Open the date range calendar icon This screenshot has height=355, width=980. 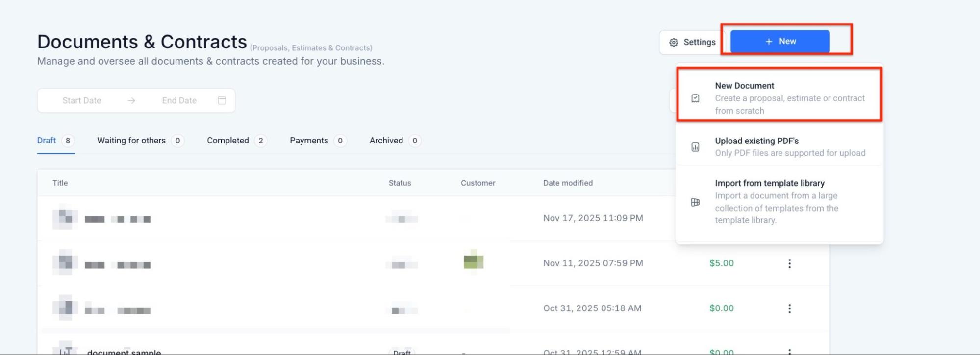[x=222, y=100]
